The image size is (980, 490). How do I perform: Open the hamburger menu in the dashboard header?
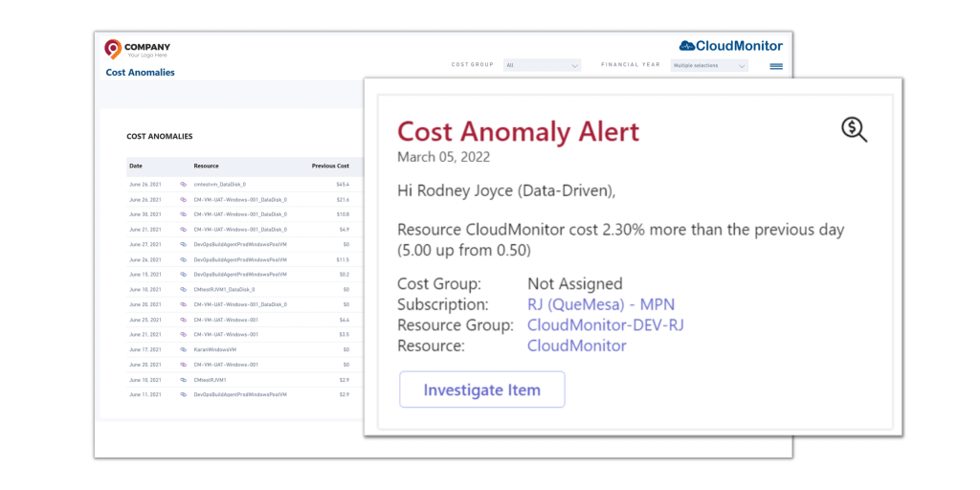coord(776,66)
